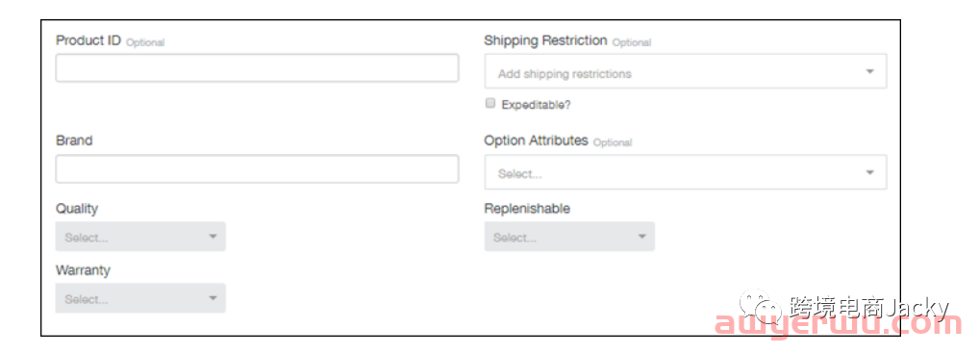The height and width of the screenshot is (353, 980).
Task: Click the Replenishable dropdown arrow icon
Action: coord(641,237)
